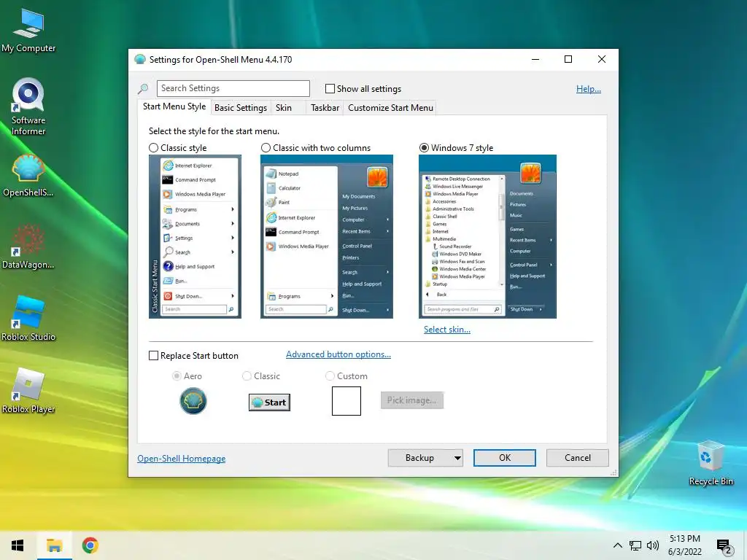This screenshot has width=747, height=560.
Task: Click the Windows 7 style menu preview
Action: (x=487, y=236)
